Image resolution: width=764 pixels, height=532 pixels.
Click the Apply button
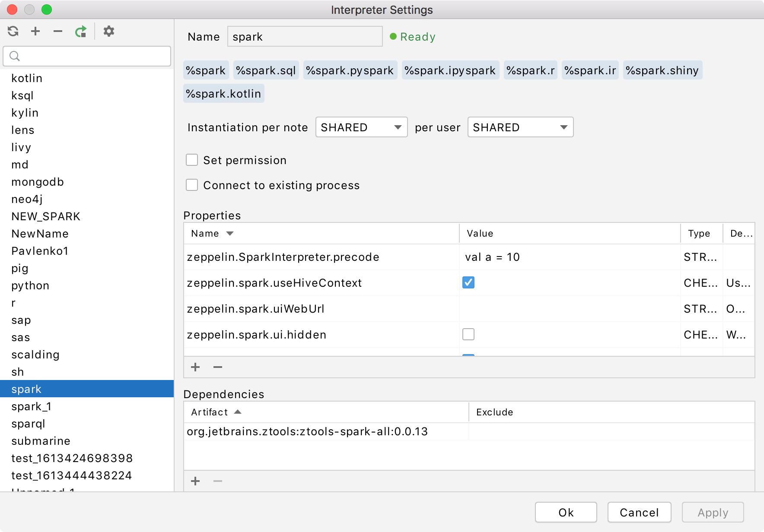(712, 512)
